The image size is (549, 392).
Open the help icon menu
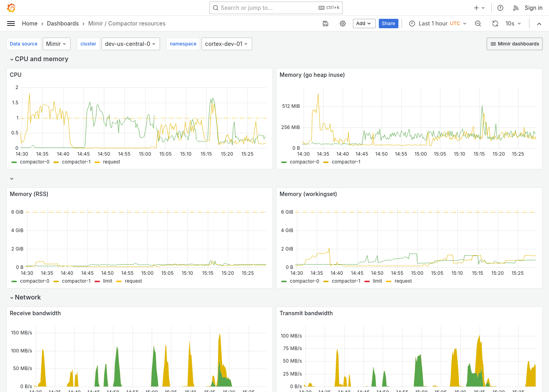(500, 7)
